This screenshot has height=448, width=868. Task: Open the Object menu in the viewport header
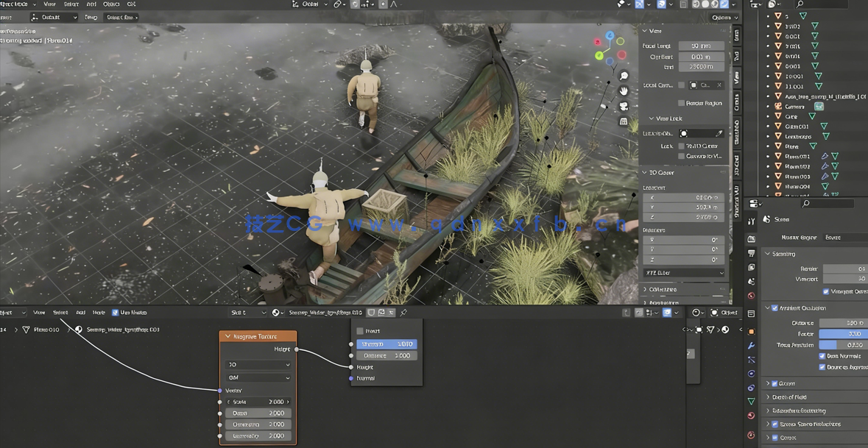click(x=112, y=4)
